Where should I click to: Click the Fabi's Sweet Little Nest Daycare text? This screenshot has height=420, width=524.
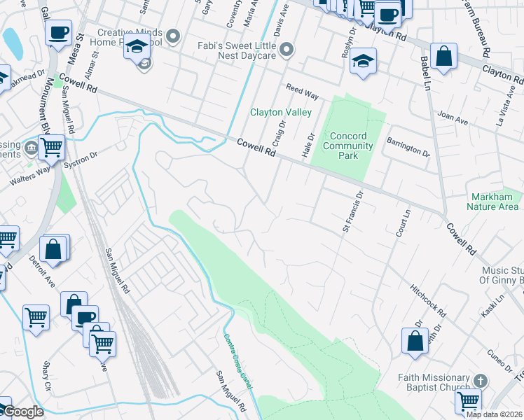click(x=237, y=50)
